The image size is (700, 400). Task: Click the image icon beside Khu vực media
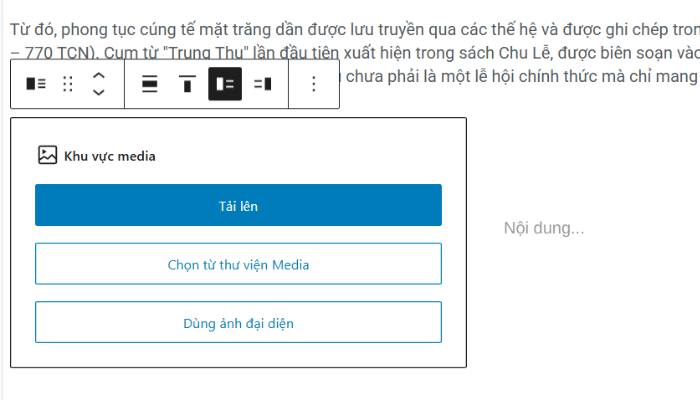point(47,155)
